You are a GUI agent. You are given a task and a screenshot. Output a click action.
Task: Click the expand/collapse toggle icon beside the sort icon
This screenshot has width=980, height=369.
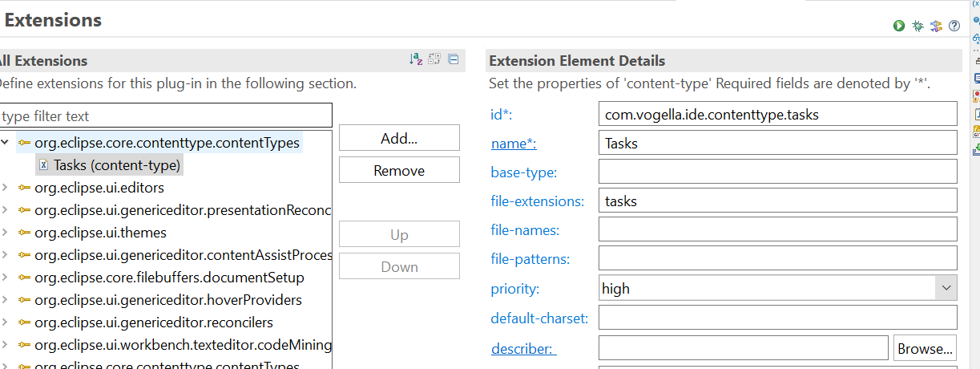(434, 59)
